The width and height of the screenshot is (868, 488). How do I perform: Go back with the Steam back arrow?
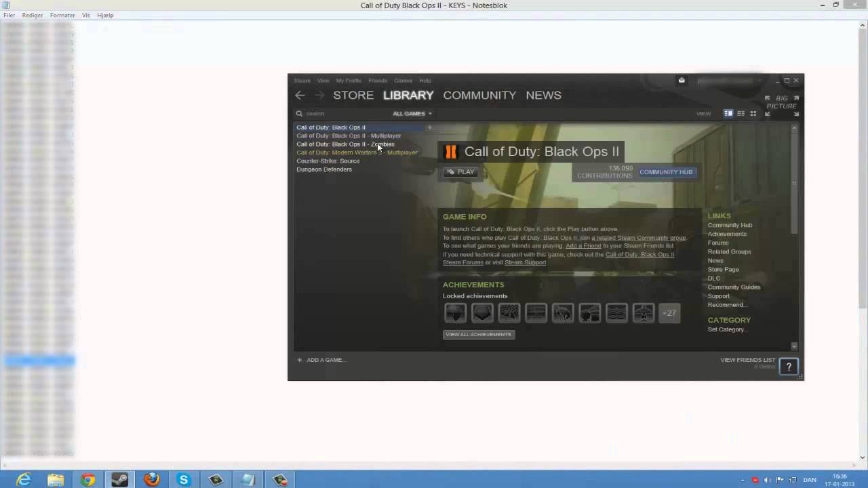coord(300,96)
